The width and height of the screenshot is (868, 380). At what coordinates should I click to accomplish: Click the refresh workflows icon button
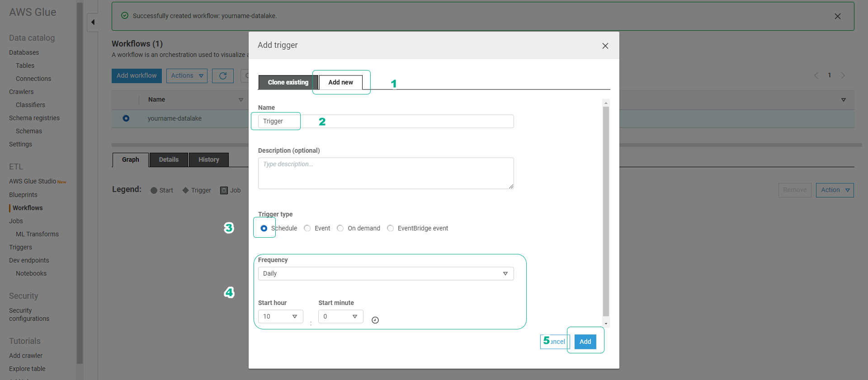[x=223, y=76]
